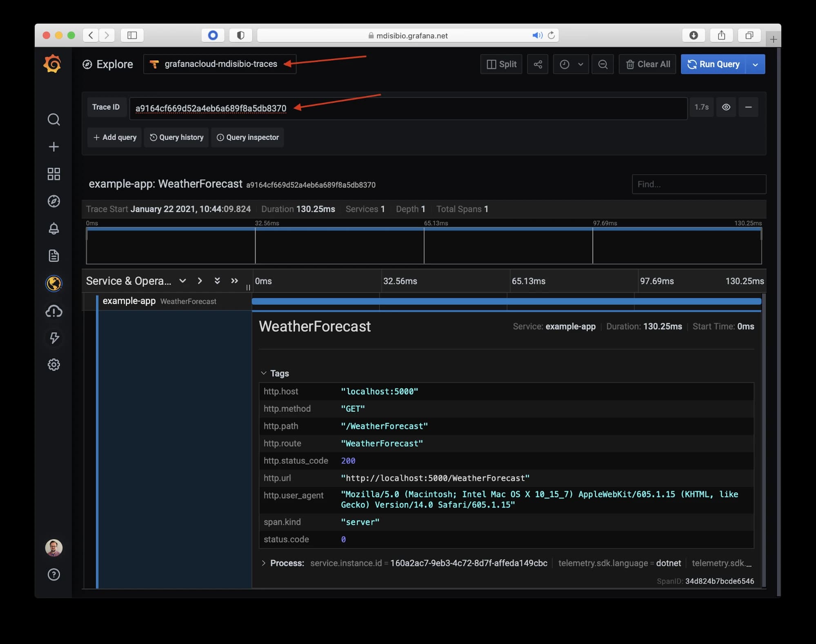Open Run Query options dropdown arrow
This screenshot has height=644, width=816.
point(755,64)
